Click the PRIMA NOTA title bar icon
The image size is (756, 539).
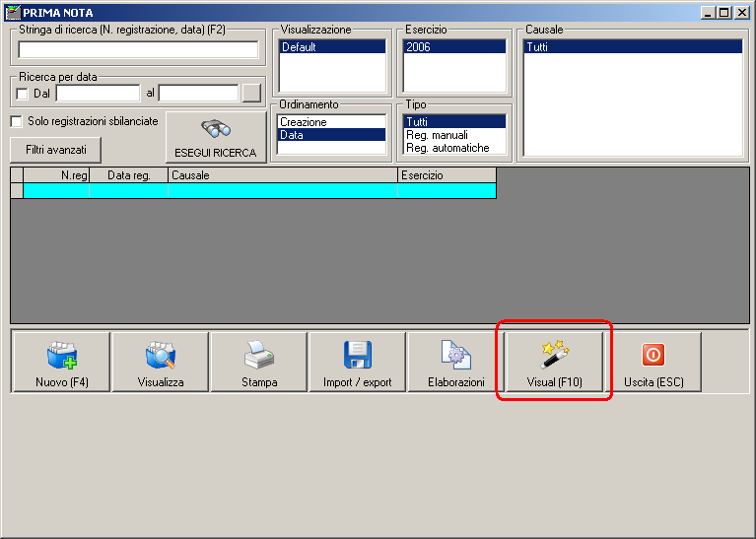click(13, 13)
